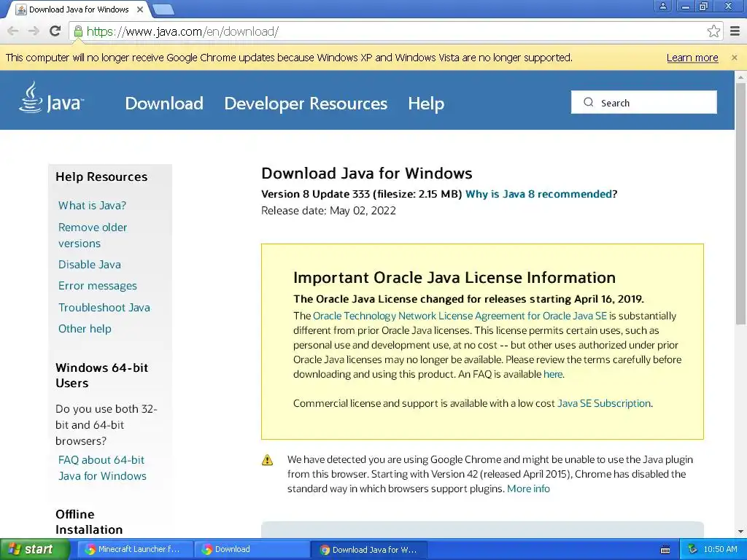
Task: Open Remove older versions link
Action: [x=93, y=236]
